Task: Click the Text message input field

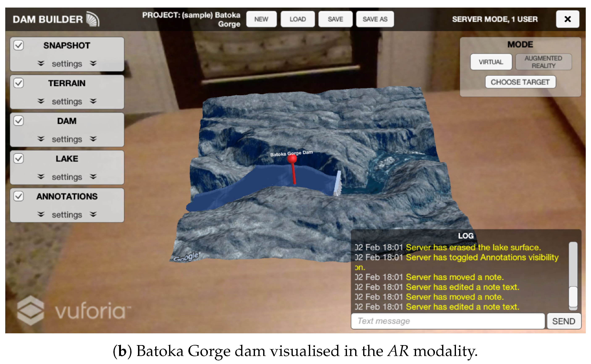Action: pos(448,321)
